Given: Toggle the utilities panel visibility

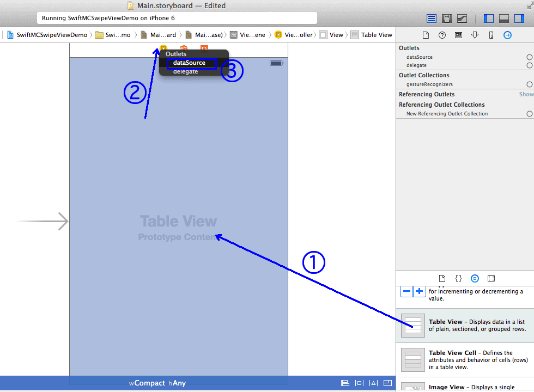Looking at the screenshot, I should coord(519,18).
